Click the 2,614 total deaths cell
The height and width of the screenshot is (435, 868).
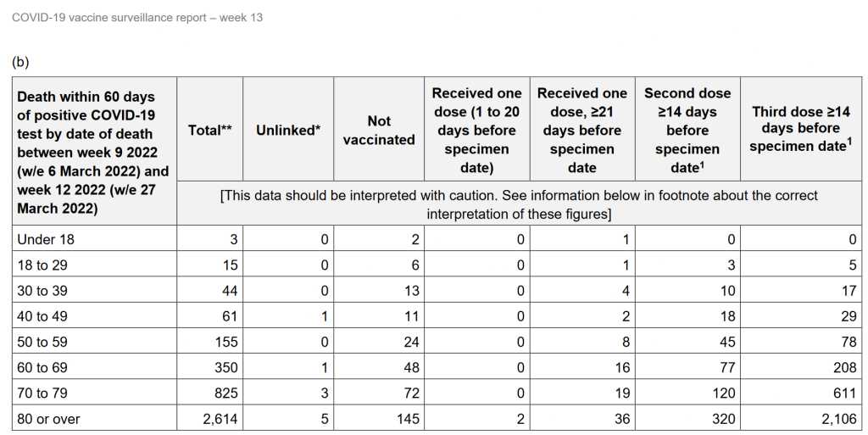click(214, 419)
